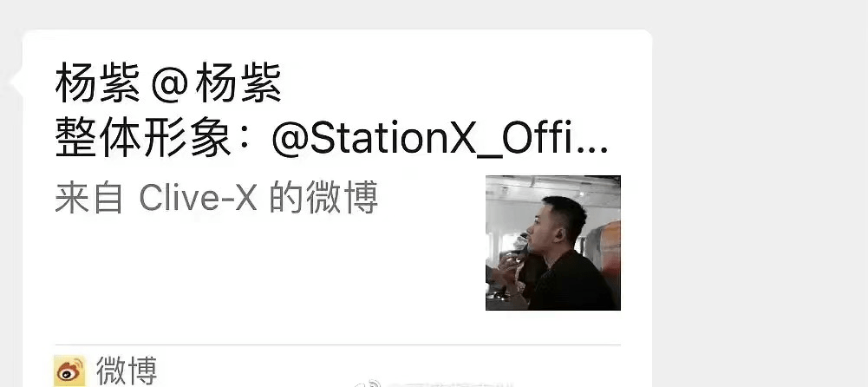Image resolution: width=868 pixels, height=387 pixels.
Task: Click the divider line above the 微博 footer
Action: point(337,345)
